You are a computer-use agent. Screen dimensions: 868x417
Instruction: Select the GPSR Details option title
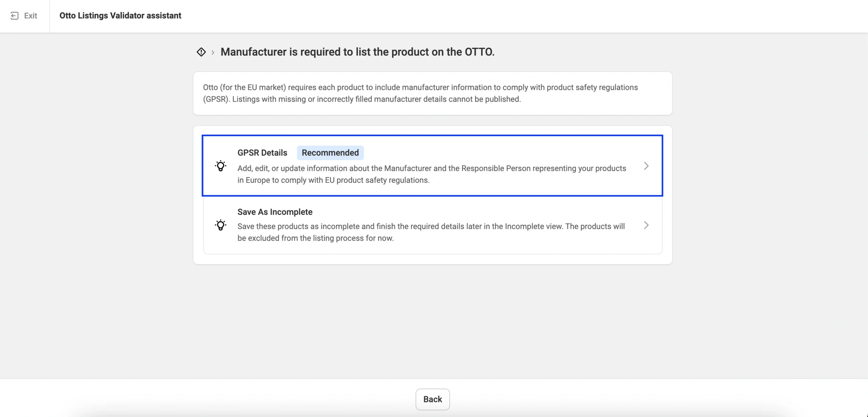pyautogui.click(x=262, y=153)
